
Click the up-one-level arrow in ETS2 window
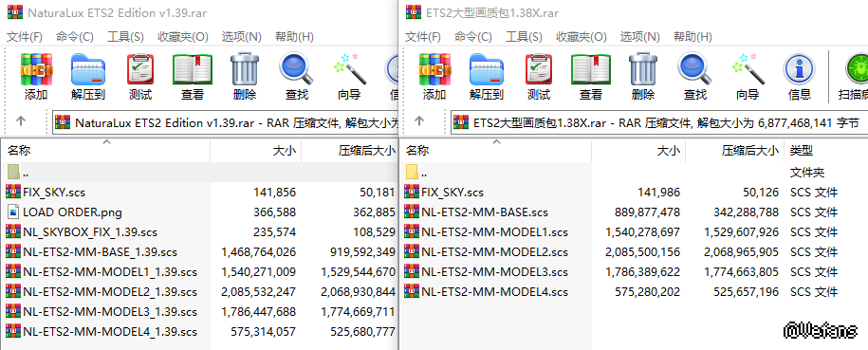tap(419, 121)
